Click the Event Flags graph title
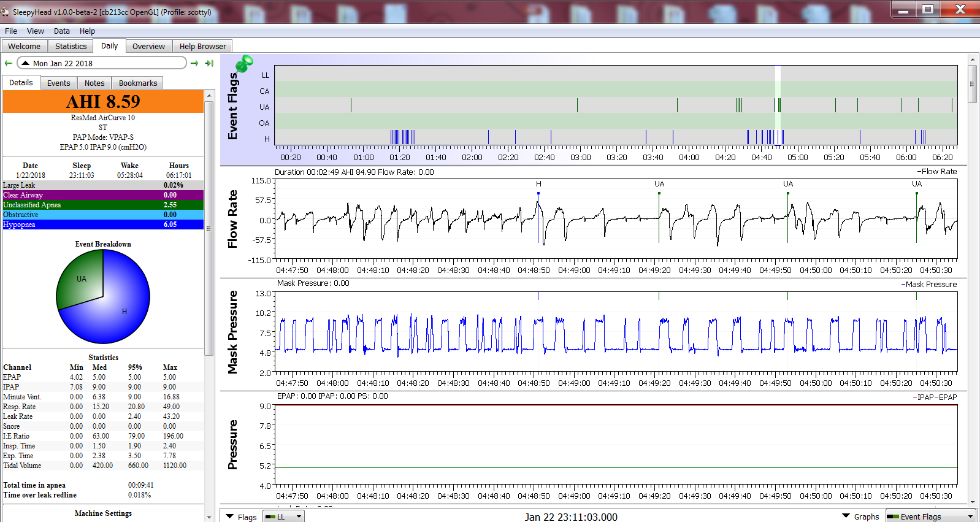Viewport: 980px width, 522px height. tap(232, 106)
